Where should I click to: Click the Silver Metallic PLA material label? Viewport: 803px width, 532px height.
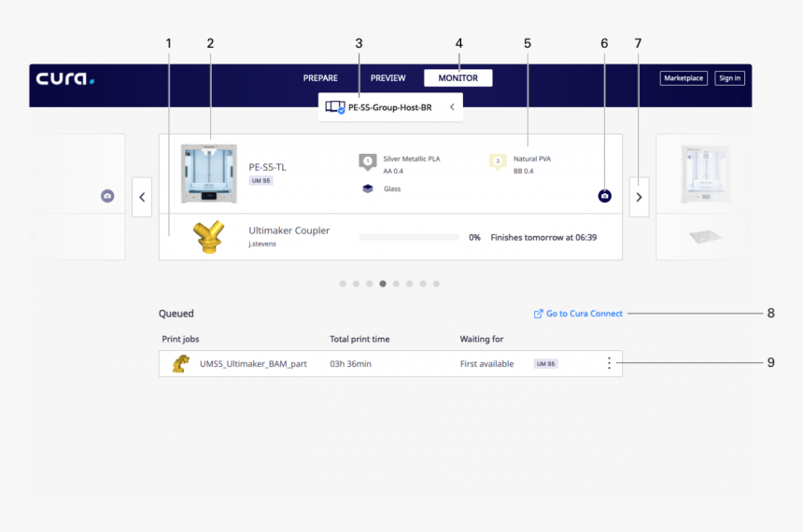(411, 159)
